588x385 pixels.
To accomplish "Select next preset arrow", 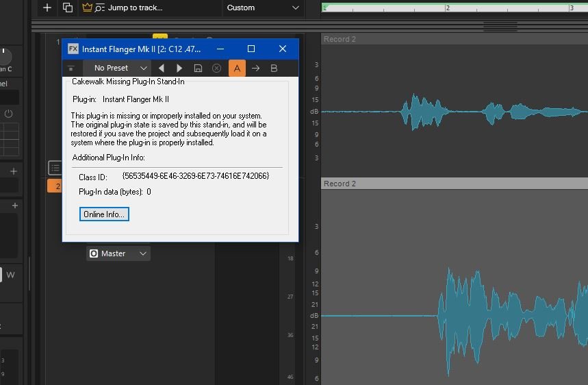I will pyautogui.click(x=179, y=68).
